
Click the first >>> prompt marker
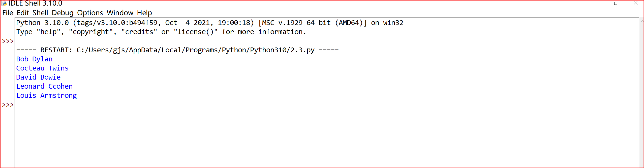[8, 41]
